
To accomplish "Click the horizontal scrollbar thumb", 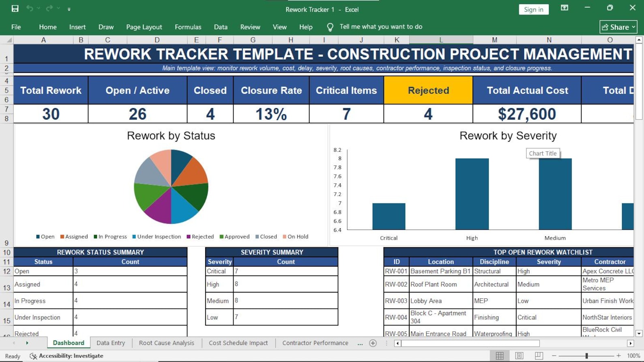I will pyautogui.click(x=470, y=343).
